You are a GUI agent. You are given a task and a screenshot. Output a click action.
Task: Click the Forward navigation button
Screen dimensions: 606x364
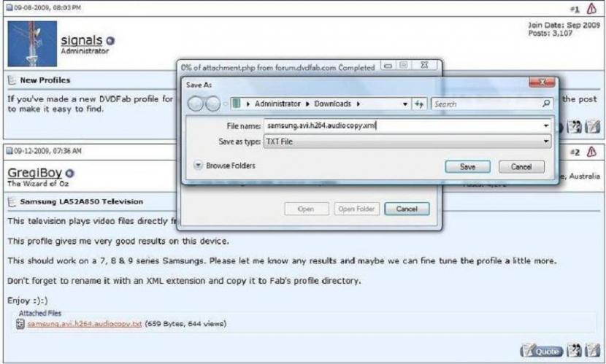[x=212, y=104]
